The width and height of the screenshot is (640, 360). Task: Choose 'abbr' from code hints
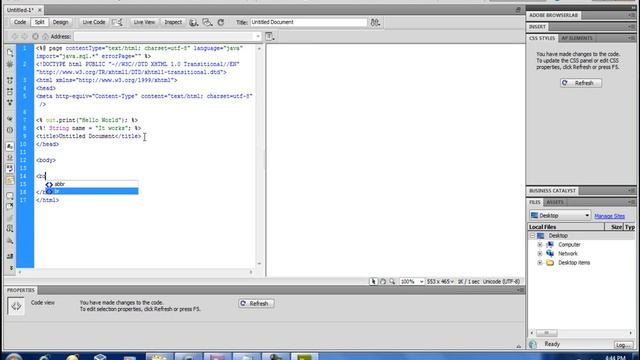(92, 184)
